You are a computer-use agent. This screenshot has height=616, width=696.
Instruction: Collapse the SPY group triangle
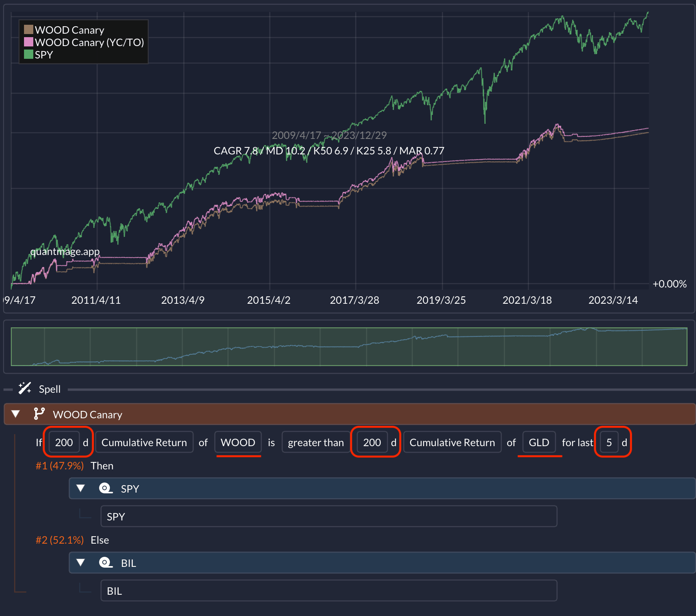point(81,488)
